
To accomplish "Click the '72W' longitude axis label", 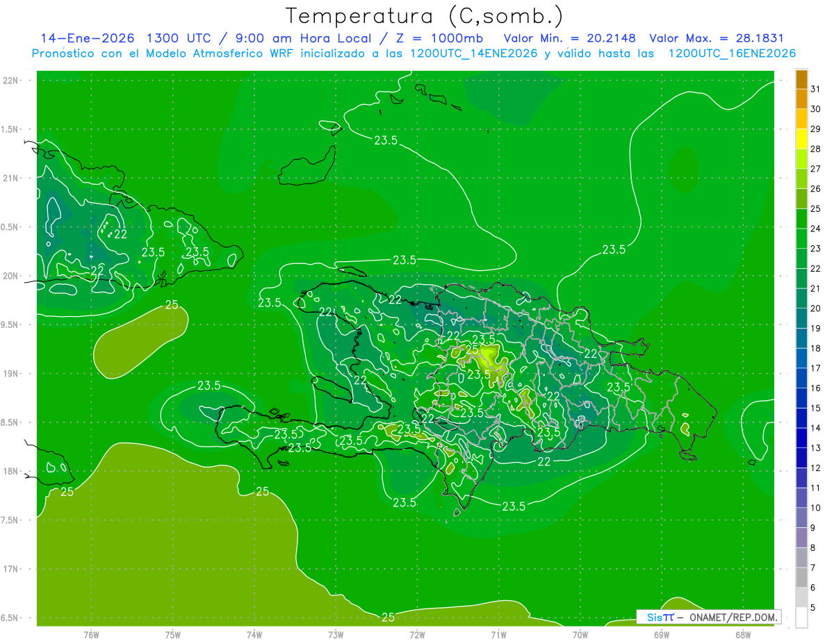I will click(x=418, y=634).
